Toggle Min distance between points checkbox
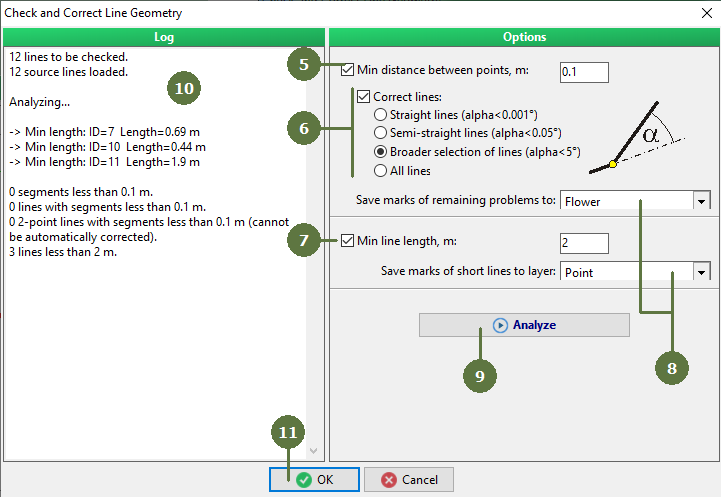The width and height of the screenshot is (721, 497). (x=348, y=70)
